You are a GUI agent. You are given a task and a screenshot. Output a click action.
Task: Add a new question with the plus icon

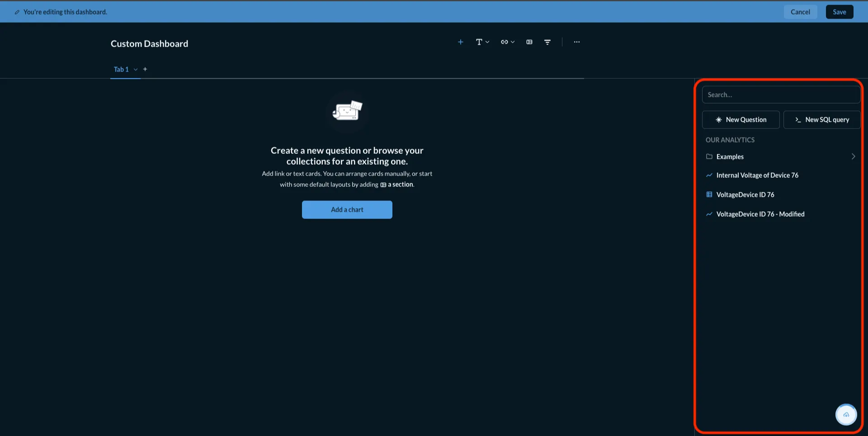[x=460, y=42]
